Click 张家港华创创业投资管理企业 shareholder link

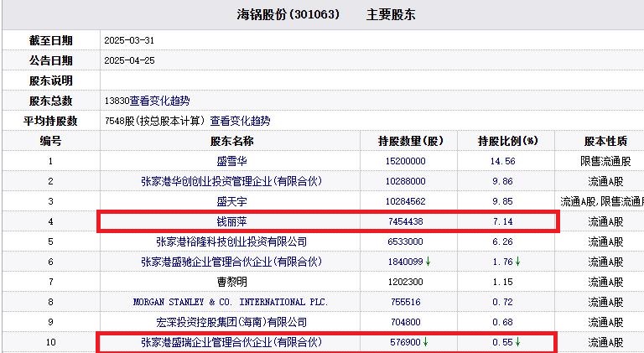231,181
